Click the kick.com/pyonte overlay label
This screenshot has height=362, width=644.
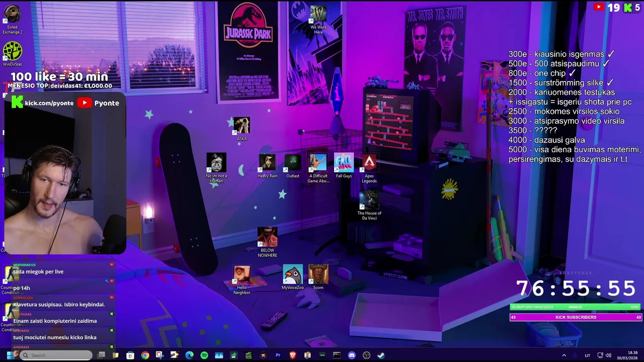[x=49, y=103]
